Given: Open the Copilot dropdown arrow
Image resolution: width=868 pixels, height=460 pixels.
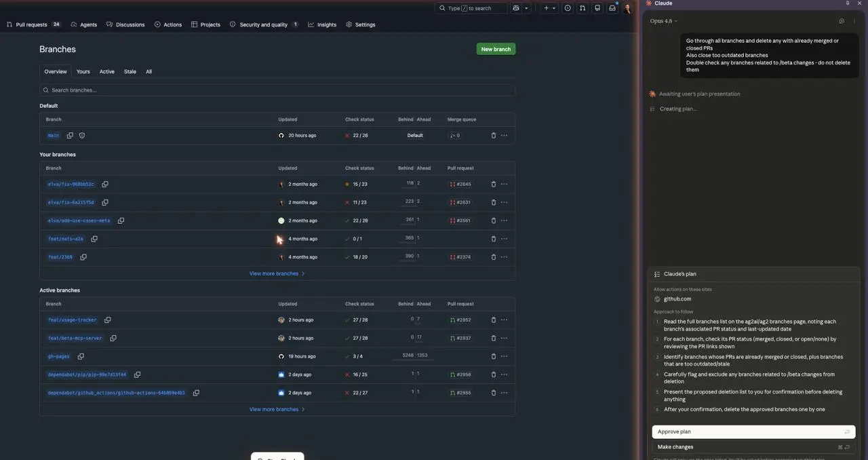Looking at the screenshot, I should [526, 8].
